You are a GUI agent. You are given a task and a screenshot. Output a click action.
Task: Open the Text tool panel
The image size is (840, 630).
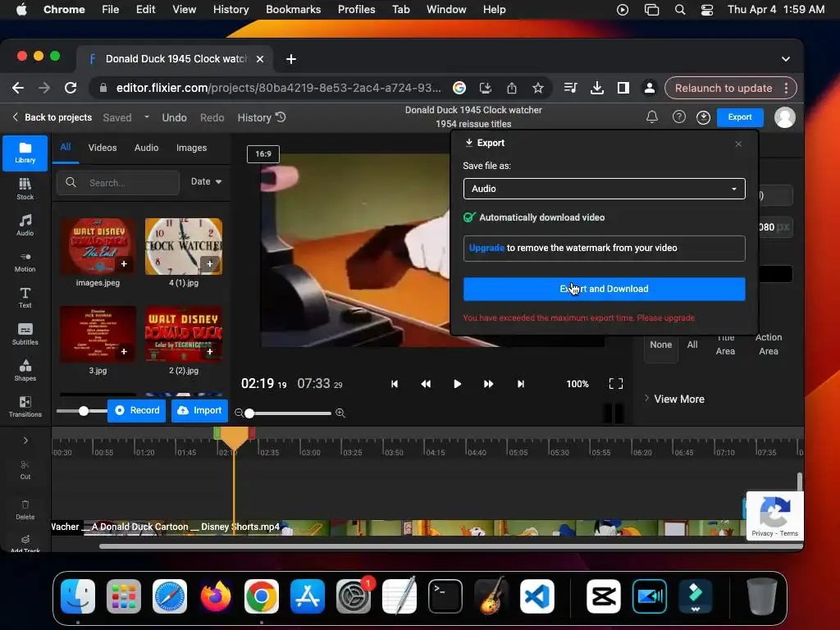pos(25,297)
